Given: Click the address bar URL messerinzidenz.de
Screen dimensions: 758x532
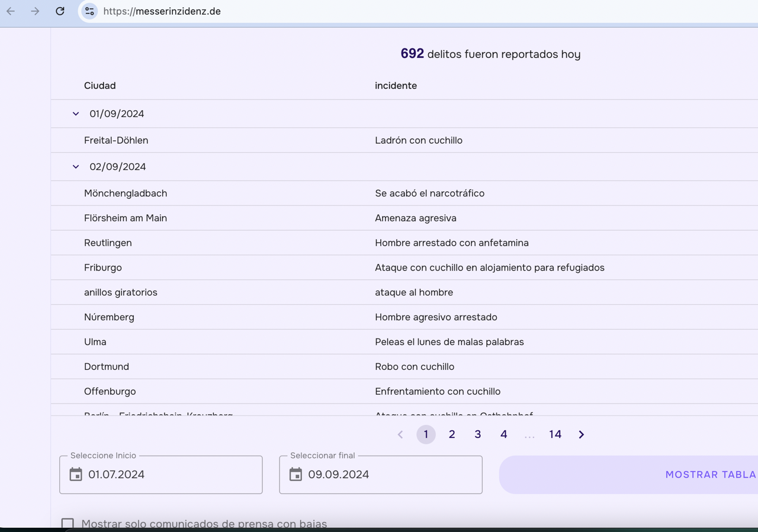Looking at the screenshot, I should [x=162, y=11].
